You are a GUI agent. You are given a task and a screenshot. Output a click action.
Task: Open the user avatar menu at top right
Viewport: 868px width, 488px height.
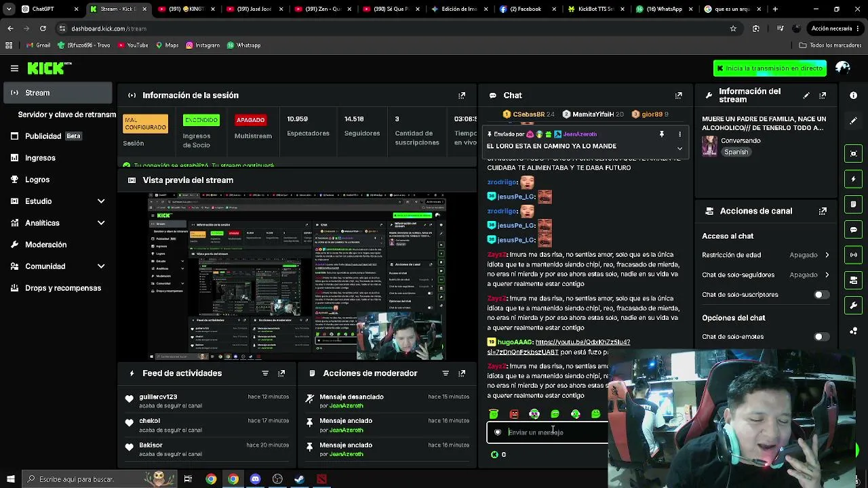pos(843,68)
